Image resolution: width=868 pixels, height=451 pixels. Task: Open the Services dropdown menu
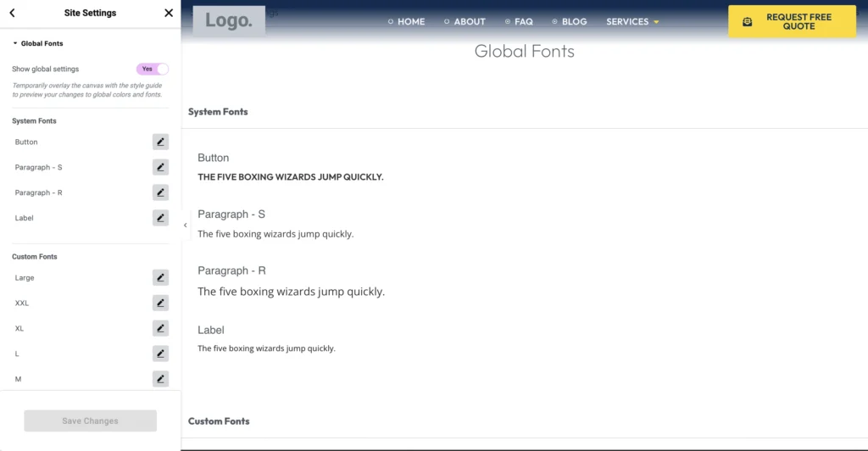632,22
